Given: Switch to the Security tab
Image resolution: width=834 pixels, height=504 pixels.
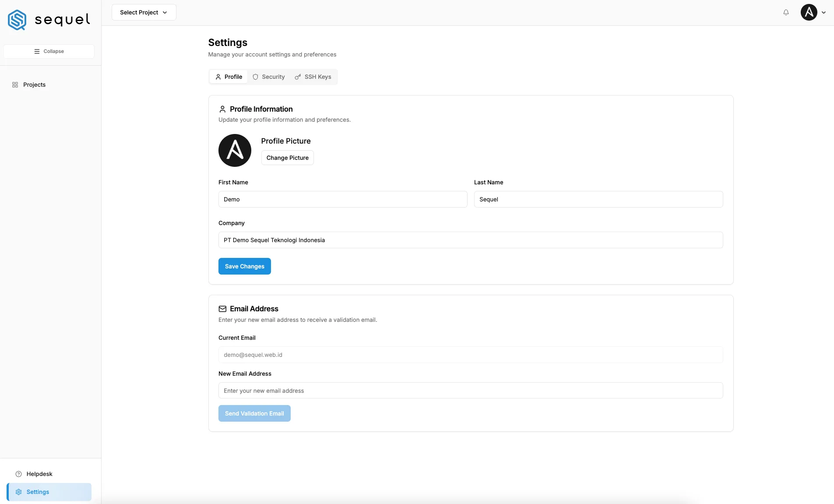Looking at the screenshot, I should 269,77.
